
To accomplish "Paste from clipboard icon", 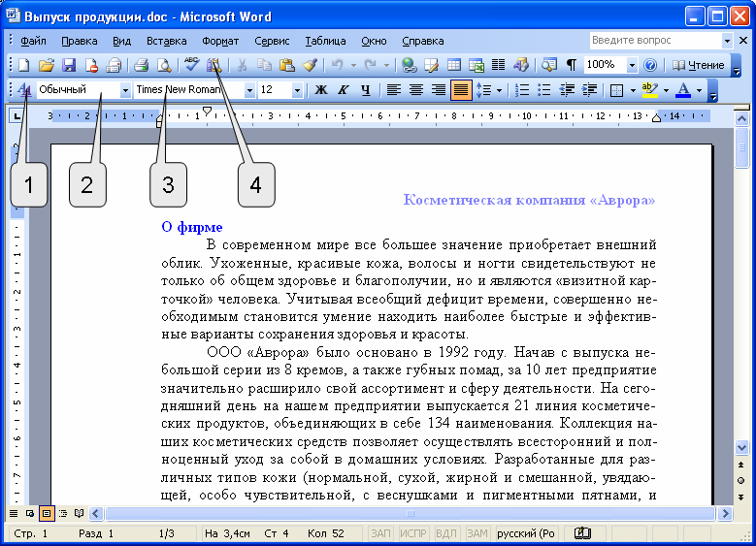I will coord(287,65).
